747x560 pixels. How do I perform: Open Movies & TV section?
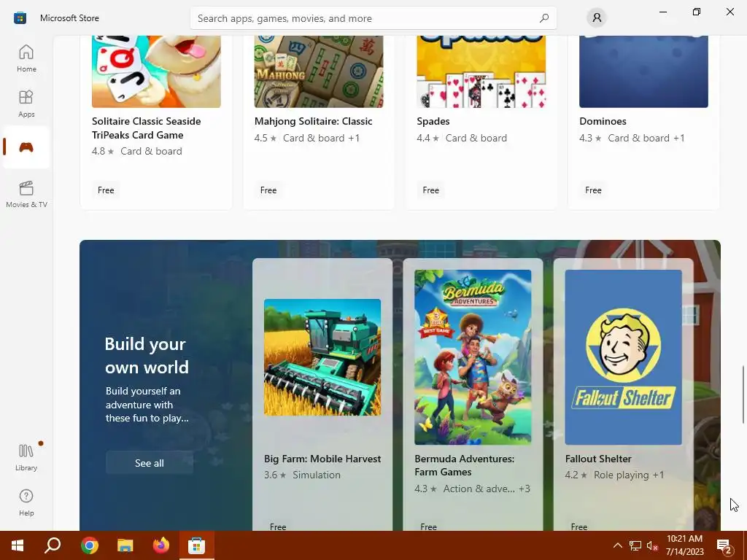tap(26, 194)
